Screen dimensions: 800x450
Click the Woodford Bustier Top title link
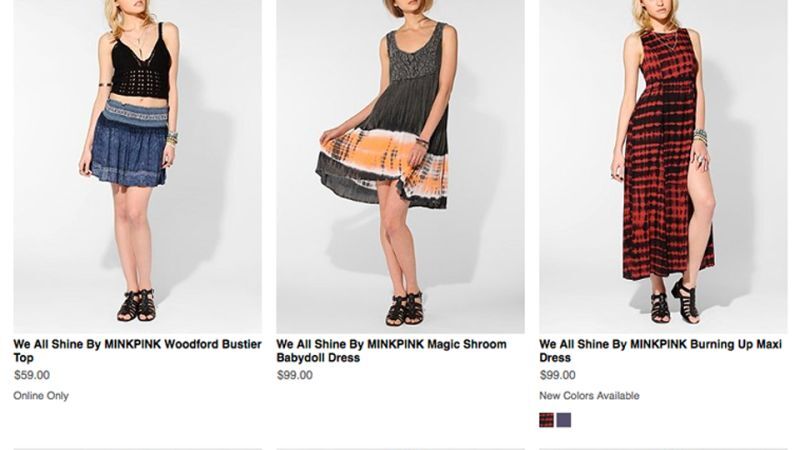coord(137,350)
